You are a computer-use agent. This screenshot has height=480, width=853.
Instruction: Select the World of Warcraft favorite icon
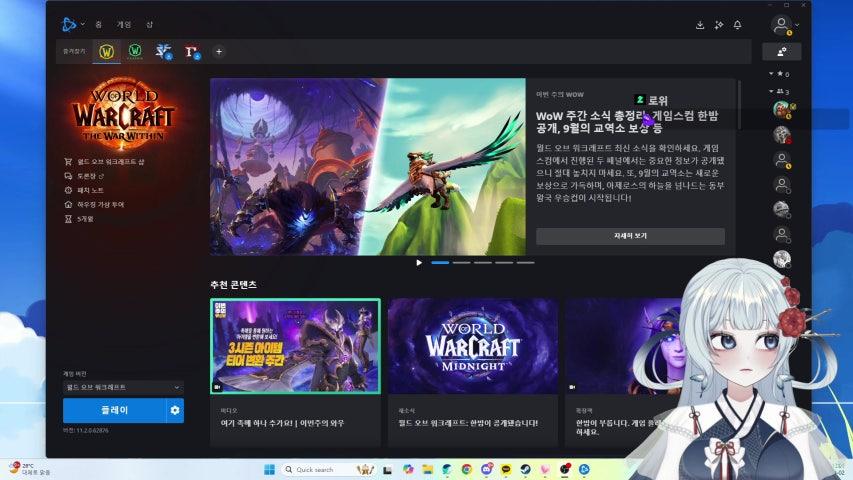pyautogui.click(x=107, y=52)
